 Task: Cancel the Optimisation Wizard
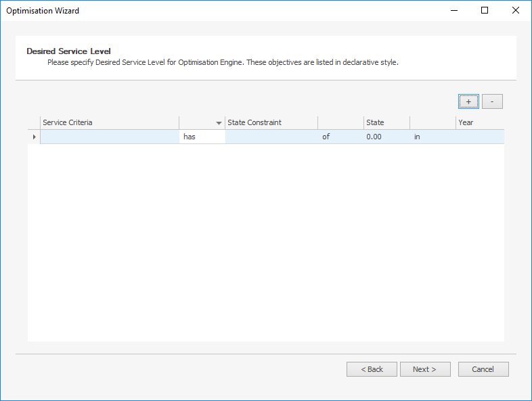click(483, 369)
